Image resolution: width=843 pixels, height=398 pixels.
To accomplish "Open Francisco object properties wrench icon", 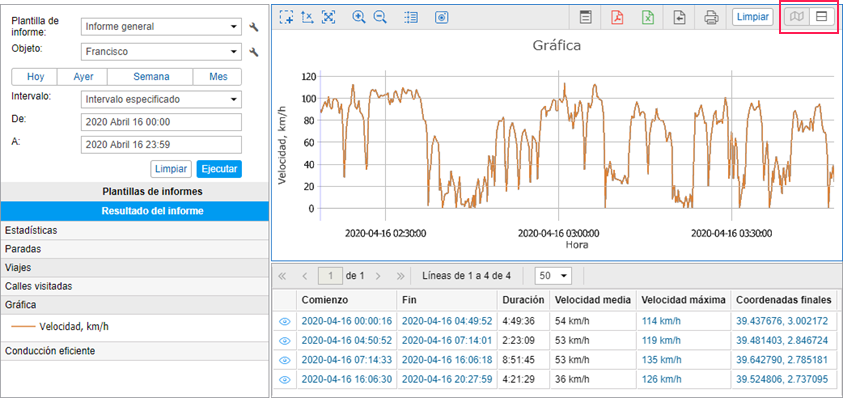I will click(x=254, y=52).
